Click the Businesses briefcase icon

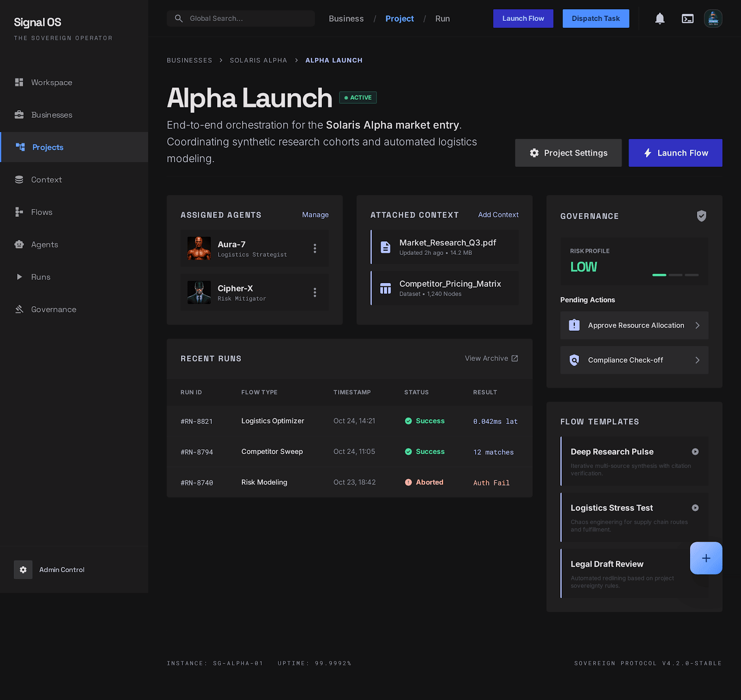click(x=19, y=114)
